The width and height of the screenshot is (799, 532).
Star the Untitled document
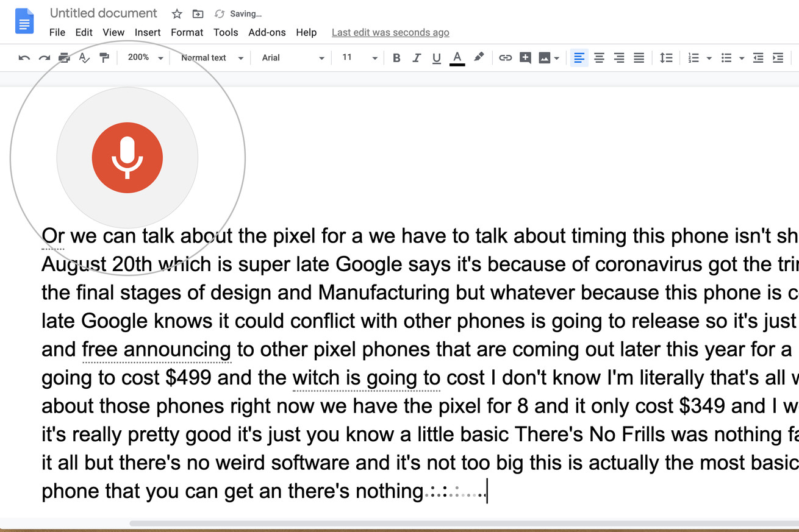[177, 14]
